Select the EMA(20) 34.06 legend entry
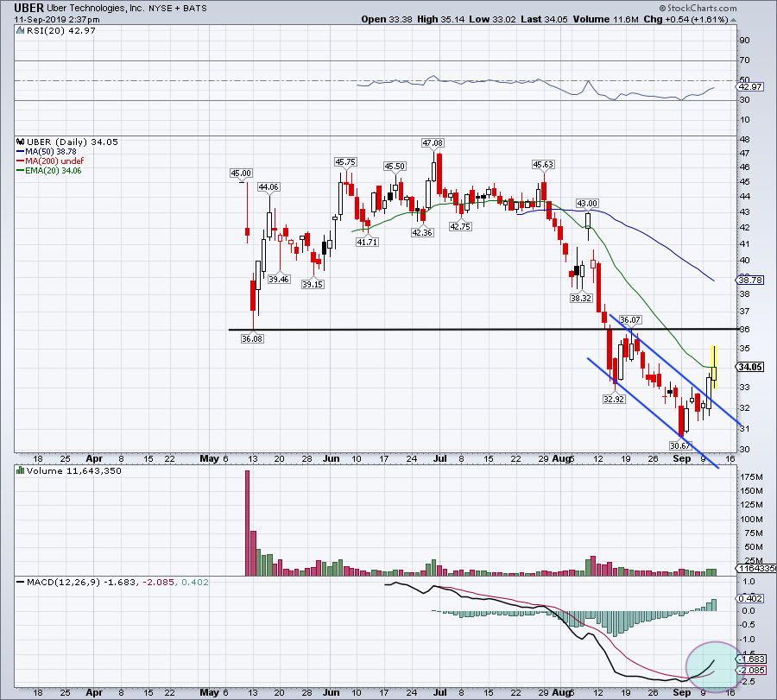The image size is (777, 700). 49,170
